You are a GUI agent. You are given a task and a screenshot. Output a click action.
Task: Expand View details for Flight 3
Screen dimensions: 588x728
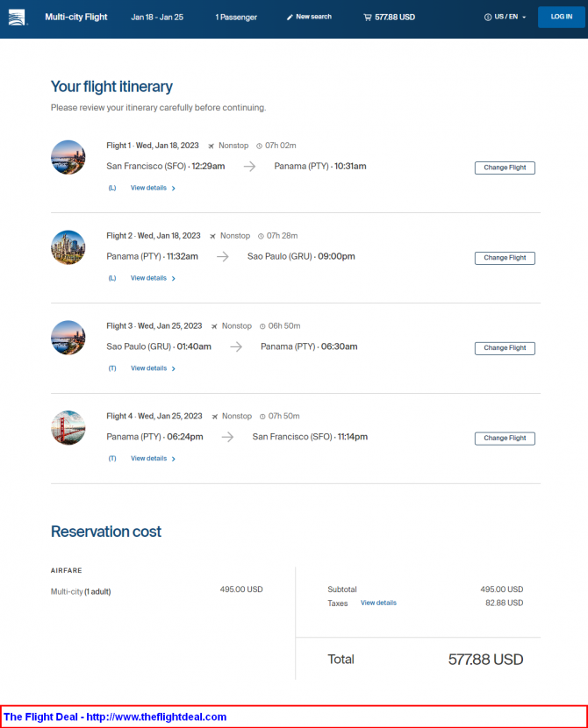153,368
